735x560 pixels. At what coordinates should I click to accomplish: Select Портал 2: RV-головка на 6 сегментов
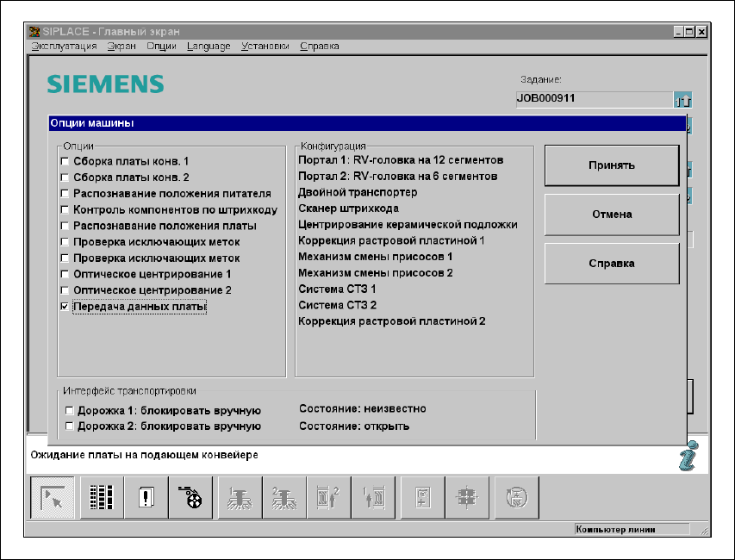(x=398, y=177)
